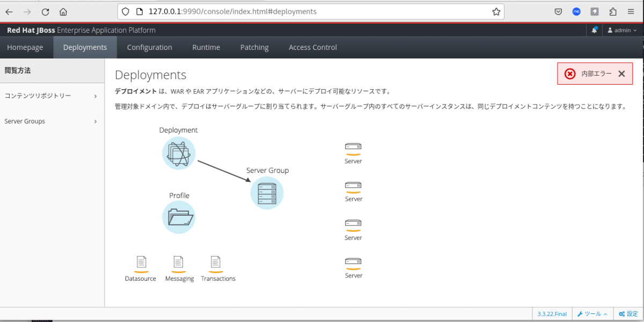The image size is (644, 322).
Task: Expand Server Groups in the sidebar
Action: 51,121
